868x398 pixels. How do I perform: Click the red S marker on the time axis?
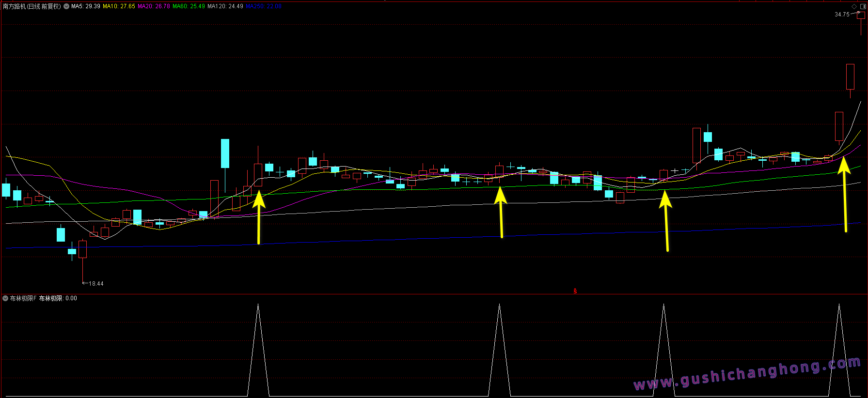pyautogui.click(x=575, y=291)
